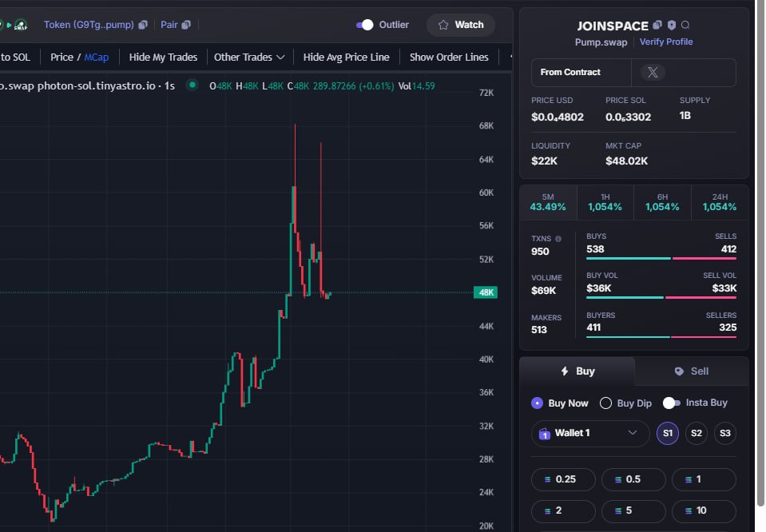Expand the Other Trades dropdown
Image resolution: width=766 pixels, height=532 pixels.
tap(249, 58)
